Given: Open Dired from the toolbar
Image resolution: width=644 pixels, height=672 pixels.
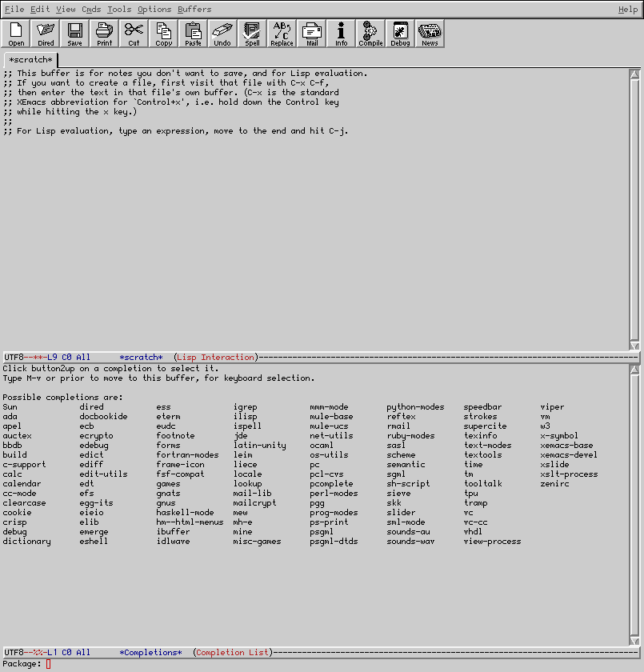Looking at the screenshot, I should click(46, 33).
